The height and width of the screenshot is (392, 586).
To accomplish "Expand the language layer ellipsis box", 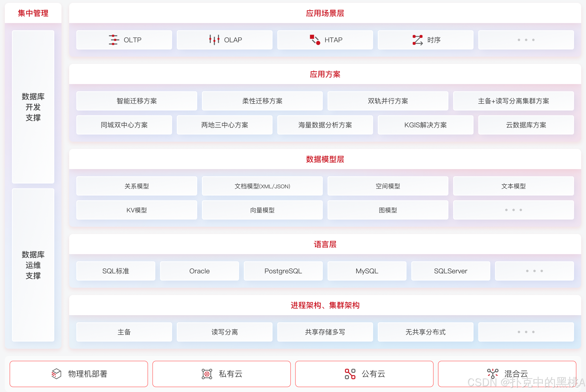I will click(x=534, y=271).
